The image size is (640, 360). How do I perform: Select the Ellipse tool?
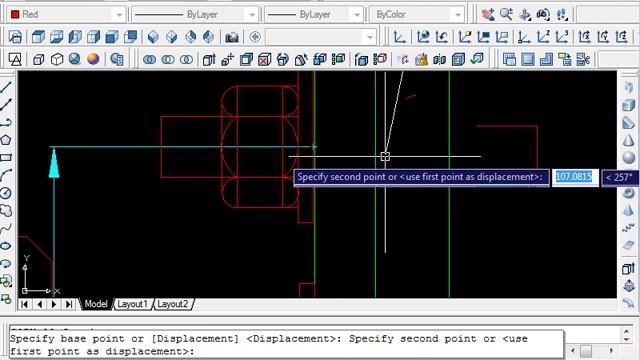click(6, 246)
